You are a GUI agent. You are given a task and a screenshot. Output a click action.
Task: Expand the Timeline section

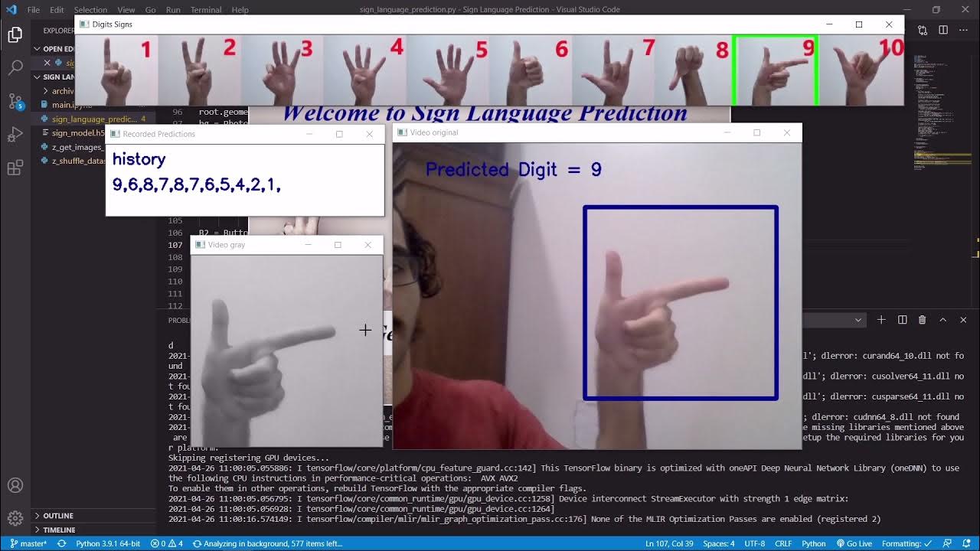click(93, 530)
